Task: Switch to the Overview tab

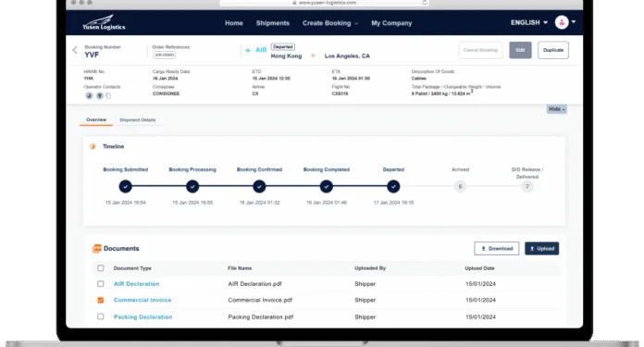Action: tap(96, 120)
